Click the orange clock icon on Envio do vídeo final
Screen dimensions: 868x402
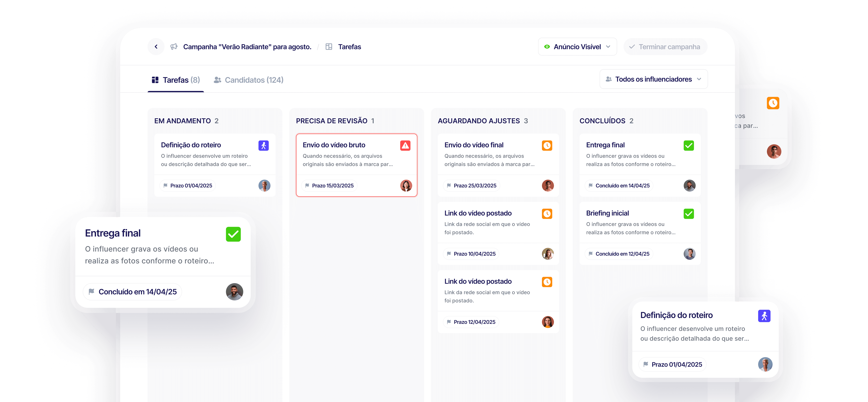point(547,145)
